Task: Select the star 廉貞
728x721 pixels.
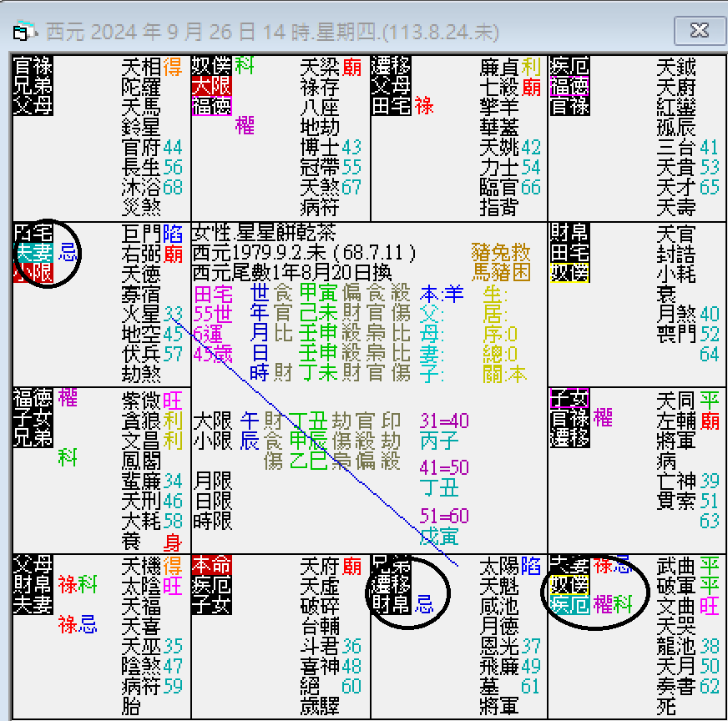Action: 499,68
